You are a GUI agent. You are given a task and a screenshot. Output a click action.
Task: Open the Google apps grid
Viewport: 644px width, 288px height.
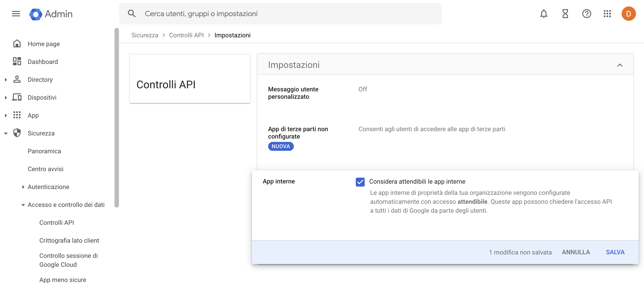pyautogui.click(x=607, y=14)
